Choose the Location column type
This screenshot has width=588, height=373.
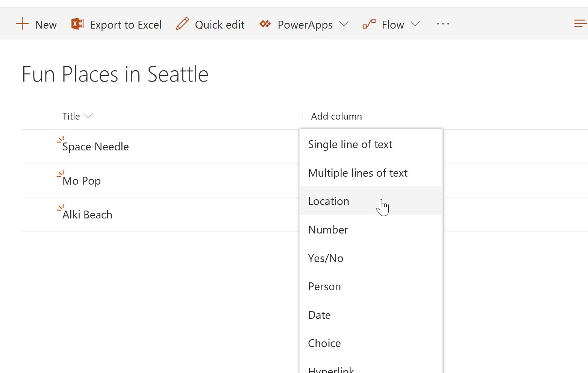(x=329, y=201)
